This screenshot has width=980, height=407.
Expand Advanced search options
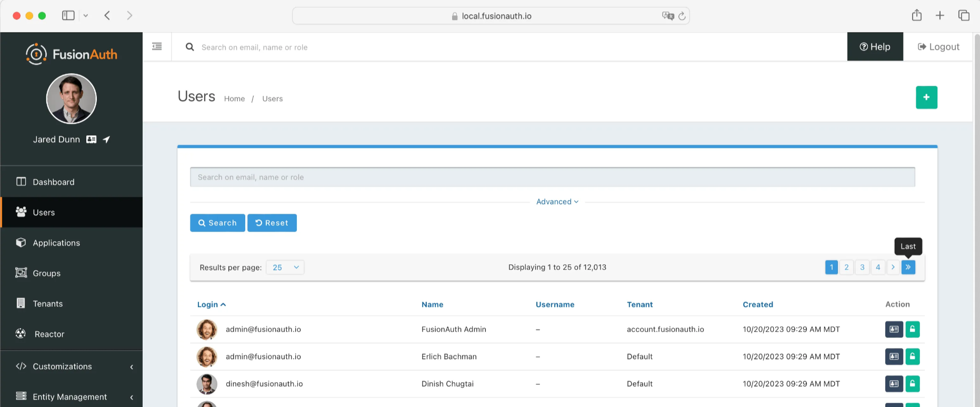point(557,202)
